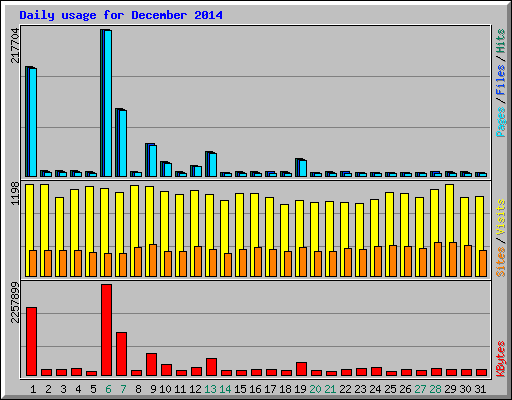The width and height of the screenshot is (512, 400).
Task: Click the Sites legend label
Action: pyautogui.click(x=500, y=262)
